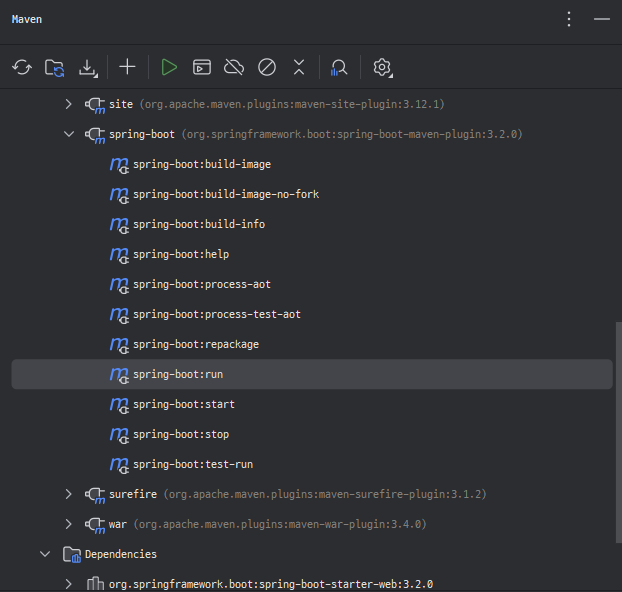Select spring-boot:run goal
This screenshot has width=622, height=592.
(312, 374)
